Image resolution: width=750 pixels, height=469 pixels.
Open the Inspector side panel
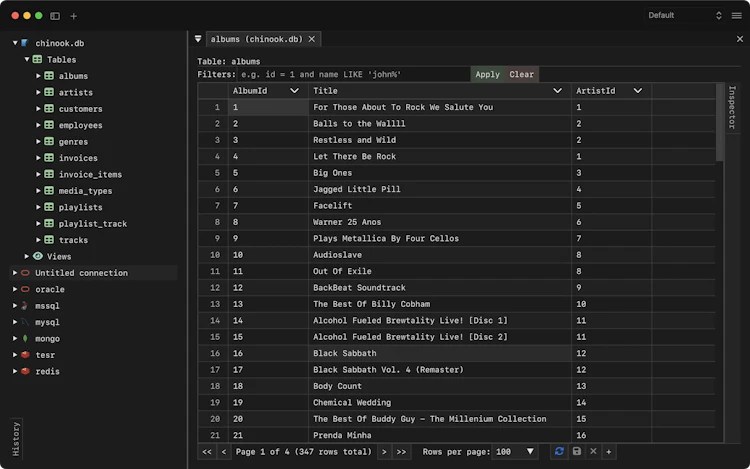pos(732,108)
